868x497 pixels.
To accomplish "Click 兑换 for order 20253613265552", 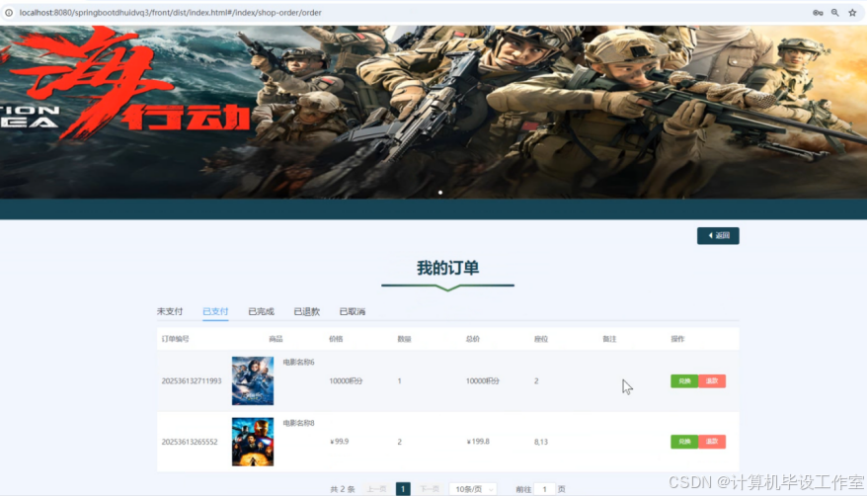I will [684, 442].
